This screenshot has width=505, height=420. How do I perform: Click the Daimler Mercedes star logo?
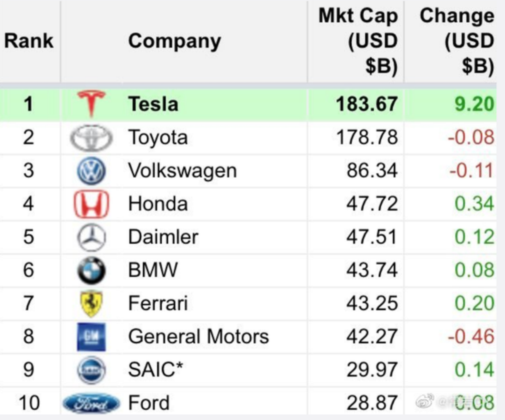(91, 237)
